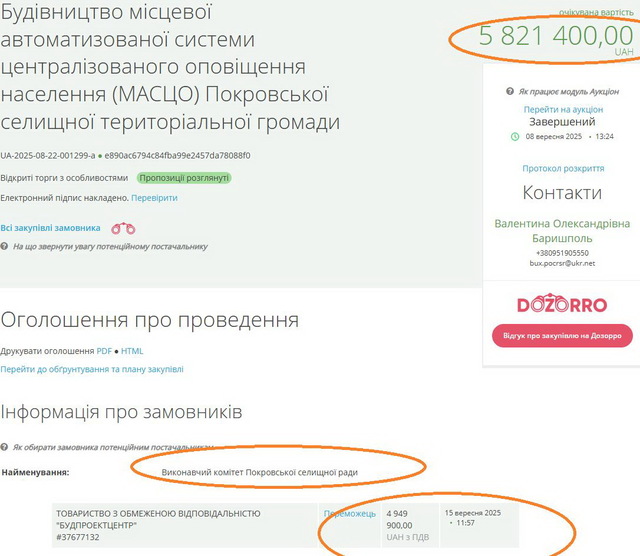Screen dimensions: 640x556
Task: Click phone number +380951905550
Action: [562, 253]
